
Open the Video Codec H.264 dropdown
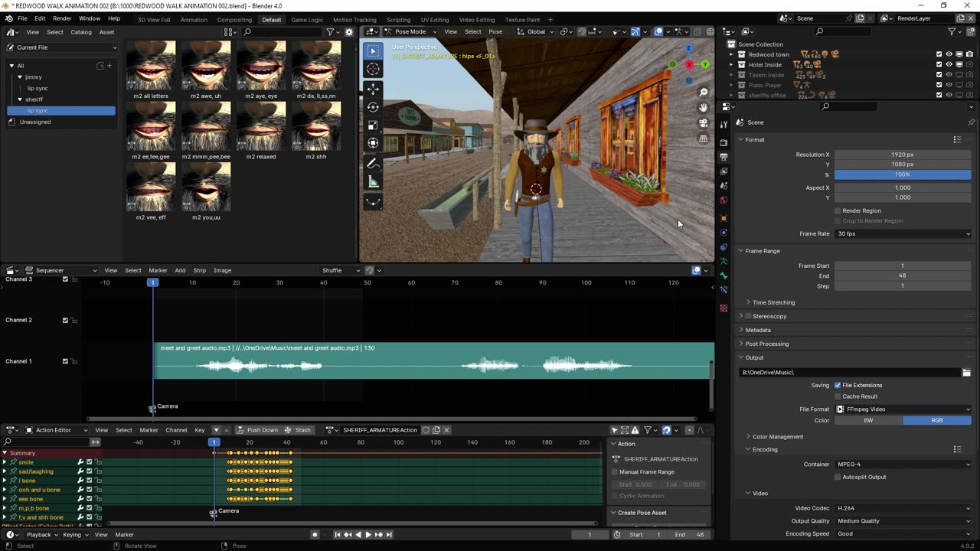point(903,508)
